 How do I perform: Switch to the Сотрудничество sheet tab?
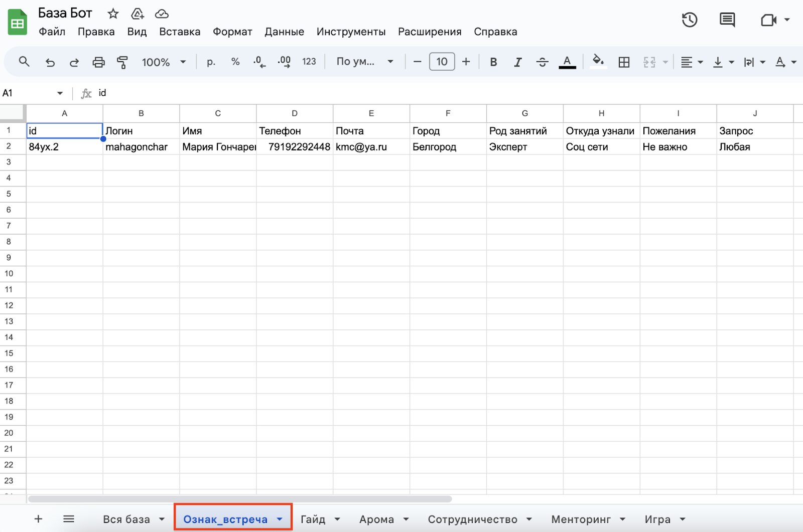(x=472, y=519)
